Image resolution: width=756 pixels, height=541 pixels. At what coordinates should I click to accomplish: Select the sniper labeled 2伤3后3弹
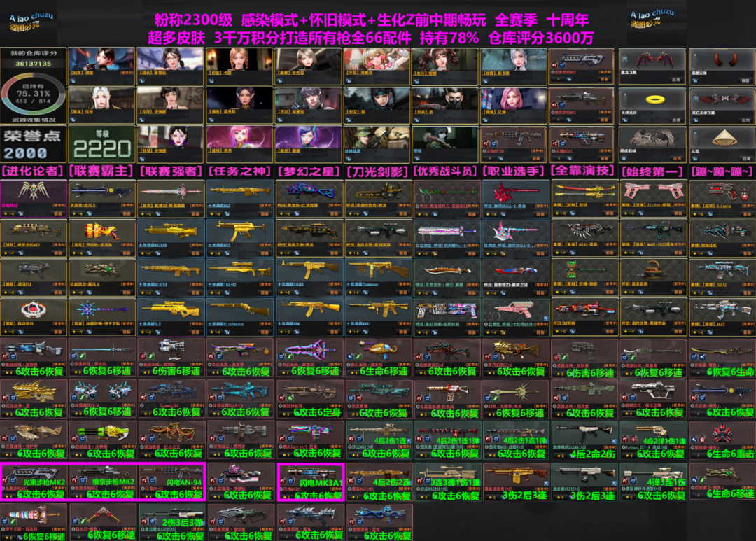171,522
